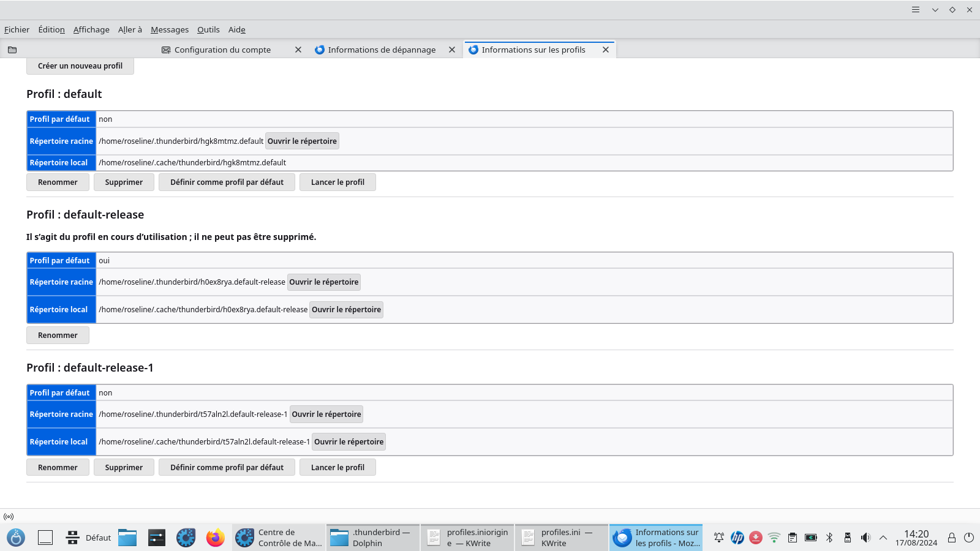Open the window menu chevron in title bar
The width and height of the screenshot is (980, 551).
pyautogui.click(x=935, y=10)
